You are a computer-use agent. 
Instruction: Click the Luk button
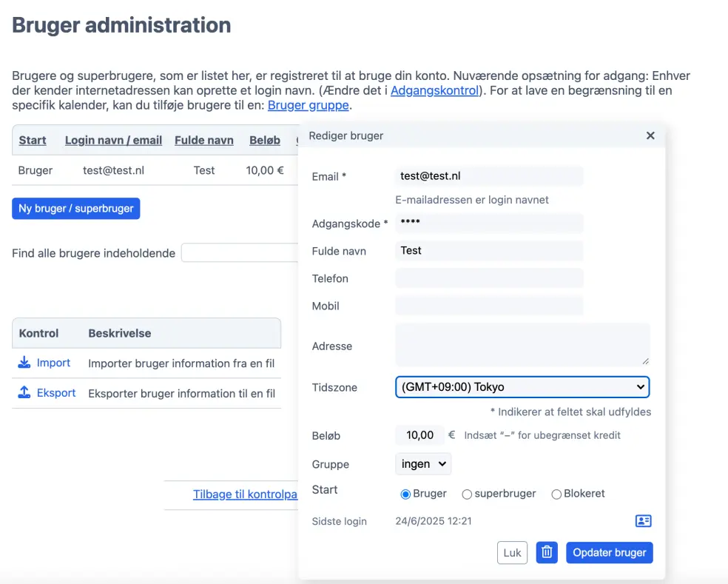click(x=512, y=552)
